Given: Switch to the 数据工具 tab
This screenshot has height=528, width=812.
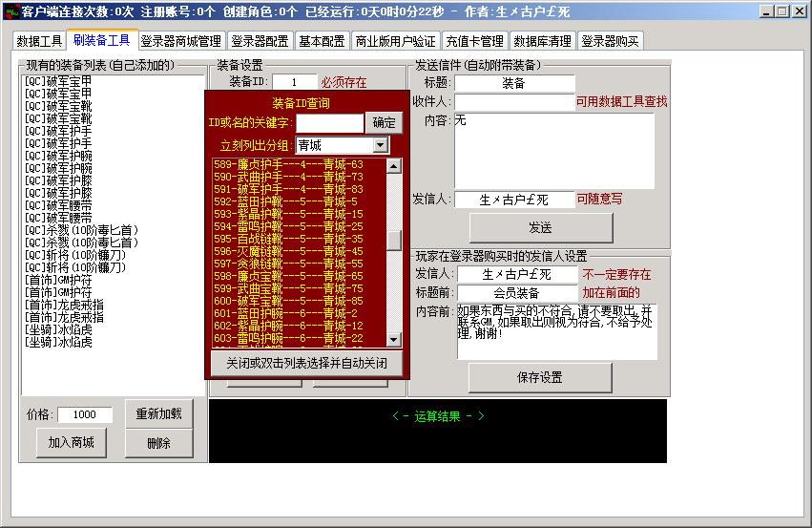Looking at the screenshot, I should point(40,42).
